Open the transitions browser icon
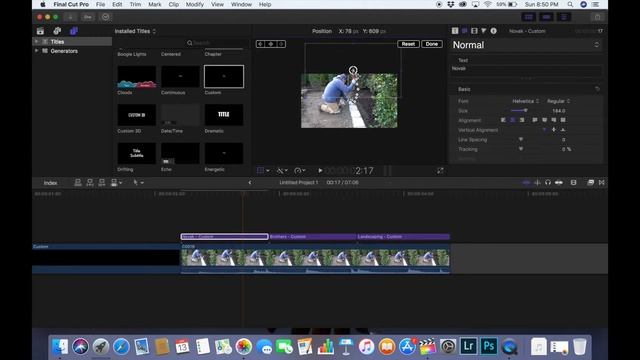The width and height of the screenshot is (640, 360). (602, 182)
